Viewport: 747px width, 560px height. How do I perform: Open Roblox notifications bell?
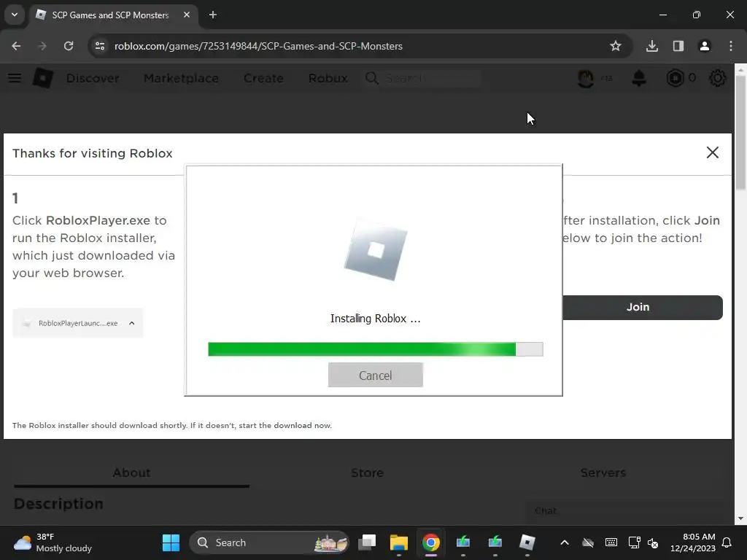tap(639, 78)
